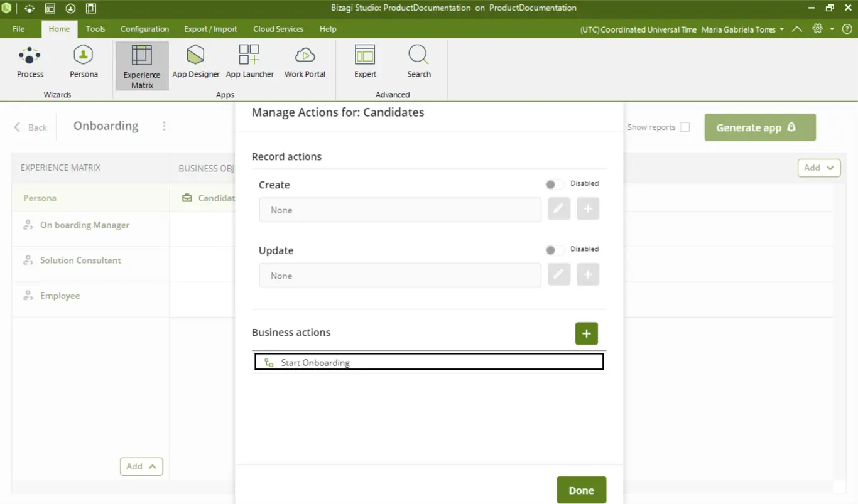Click the pencil edit icon for Create action
The width and height of the screenshot is (858, 504).
click(559, 209)
